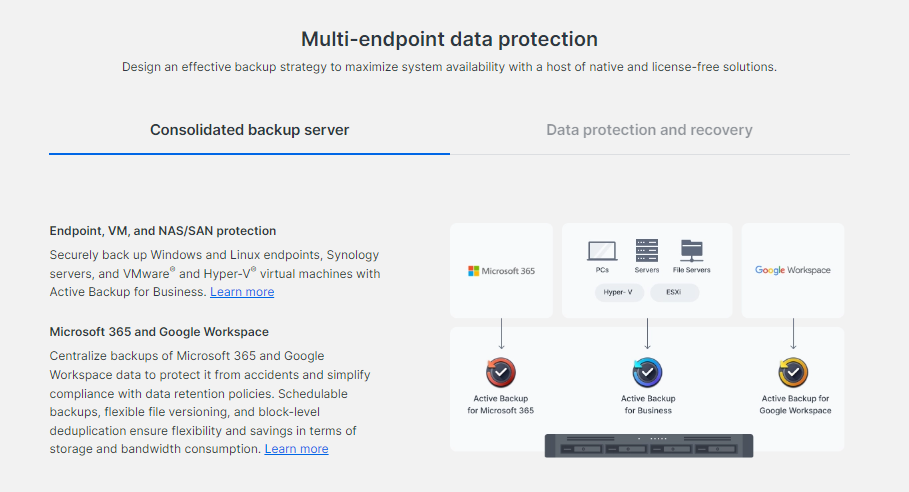Click the Active Backup for Business caption

tap(648, 404)
